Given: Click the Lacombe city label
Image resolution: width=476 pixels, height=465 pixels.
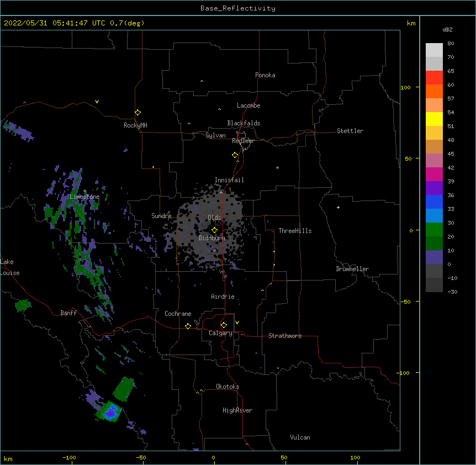Looking at the screenshot, I should [248, 105].
